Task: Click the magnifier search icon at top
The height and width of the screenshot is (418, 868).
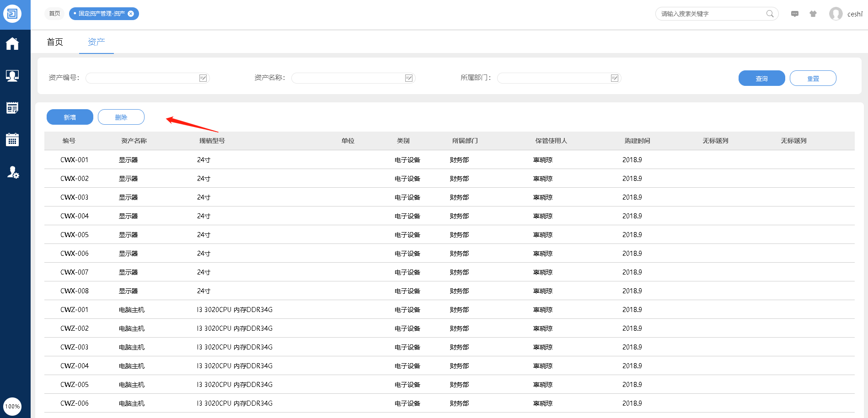Action: click(770, 14)
